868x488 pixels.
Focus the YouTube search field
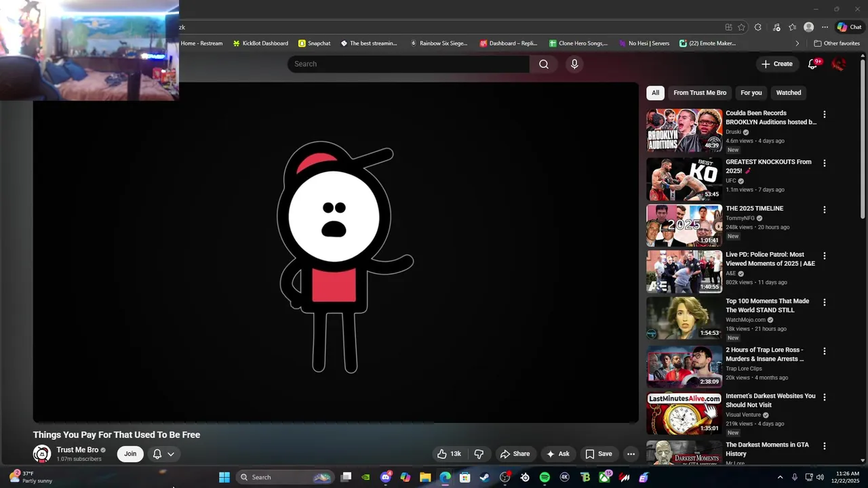[x=408, y=64]
